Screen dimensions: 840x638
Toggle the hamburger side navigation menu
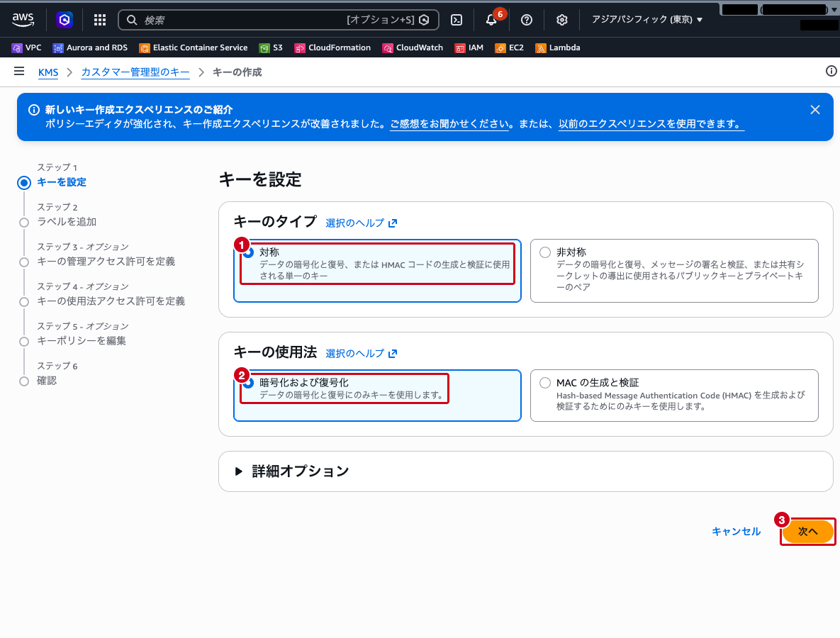click(19, 72)
